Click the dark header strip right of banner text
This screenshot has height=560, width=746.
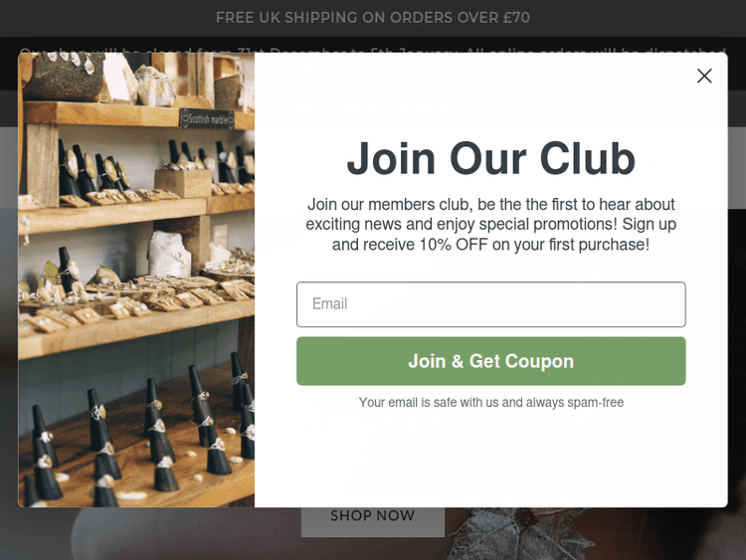click(638, 18)
